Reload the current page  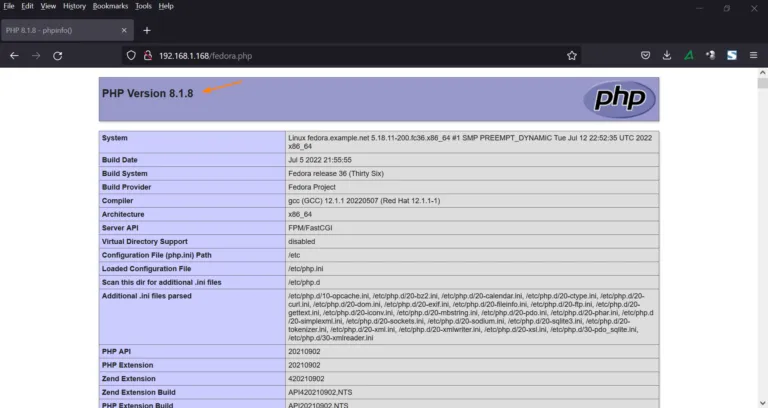[57, 56]
